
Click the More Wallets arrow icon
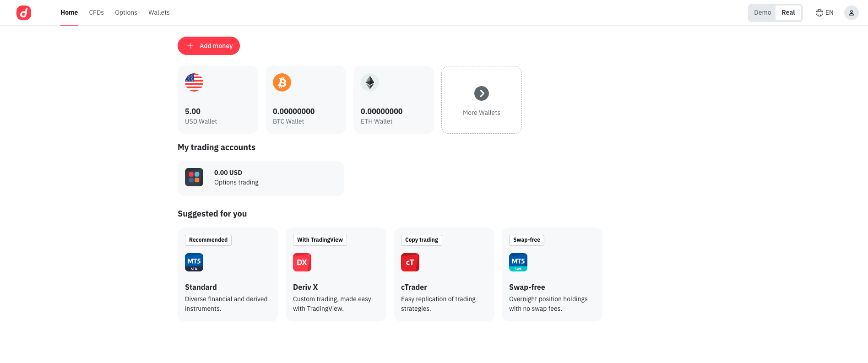[x=482, y=93]
